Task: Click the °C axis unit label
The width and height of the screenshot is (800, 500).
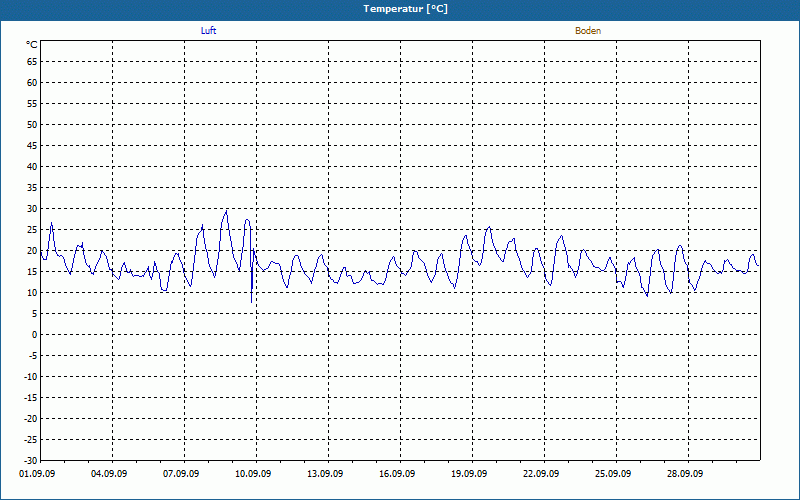Action: click(x=32, y=45)
